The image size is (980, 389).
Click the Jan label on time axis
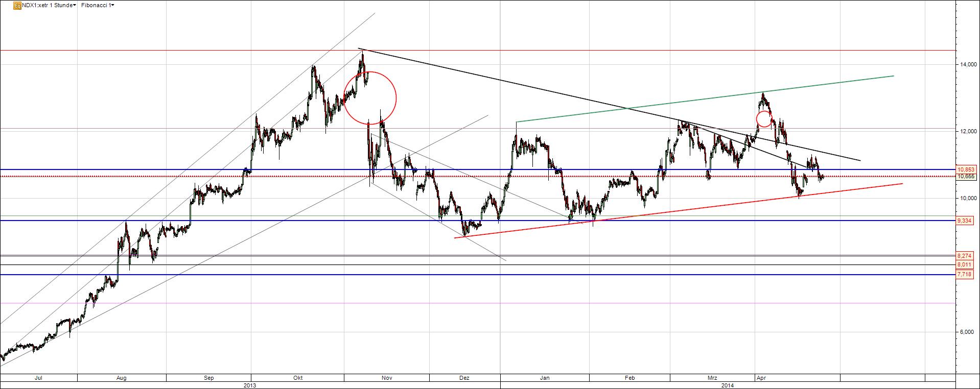pos(545,378)
